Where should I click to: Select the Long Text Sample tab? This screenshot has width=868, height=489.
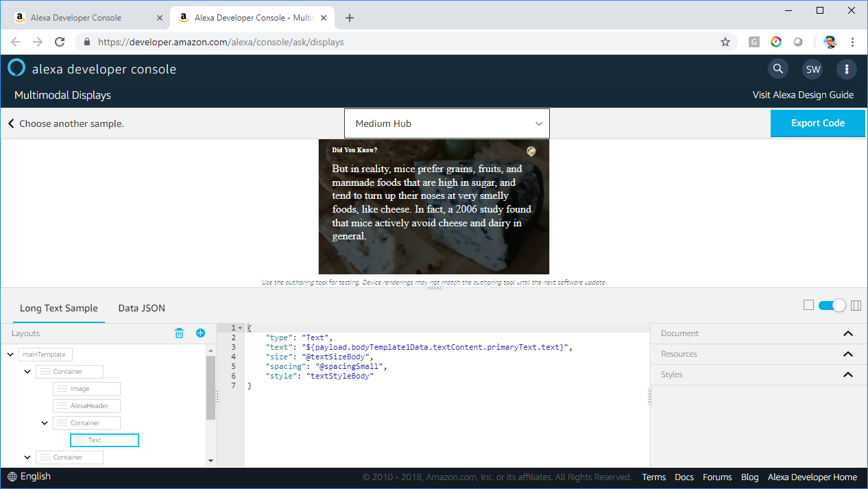(x=59, y=308)
